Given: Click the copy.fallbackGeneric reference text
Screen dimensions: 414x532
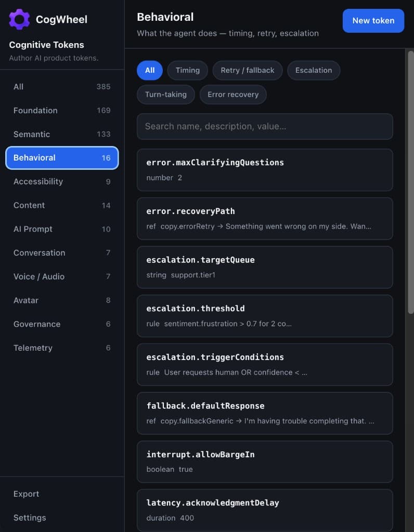Looking at the screenshot, I should 197,421.
